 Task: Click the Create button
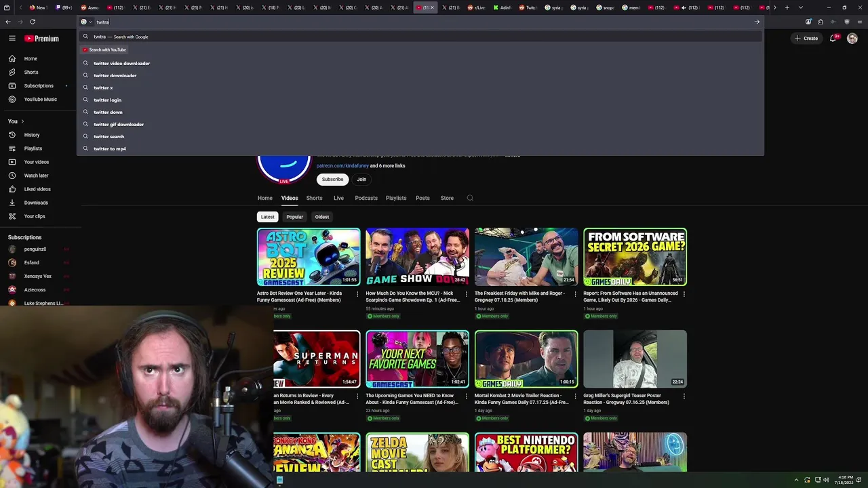click(x=806, y=39)
